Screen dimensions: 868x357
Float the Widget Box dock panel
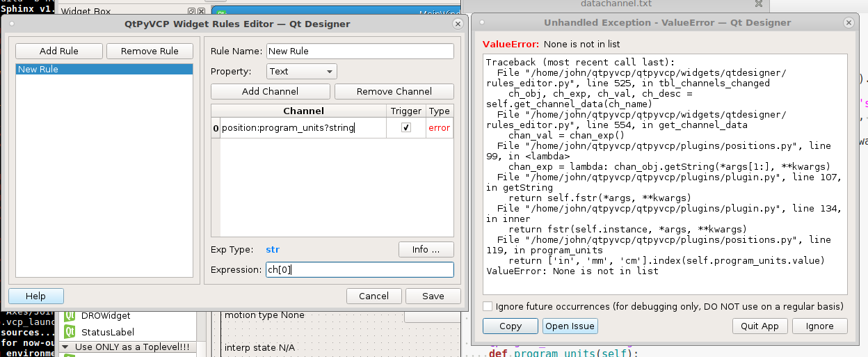pyautogui.click(x=192, y=12)
